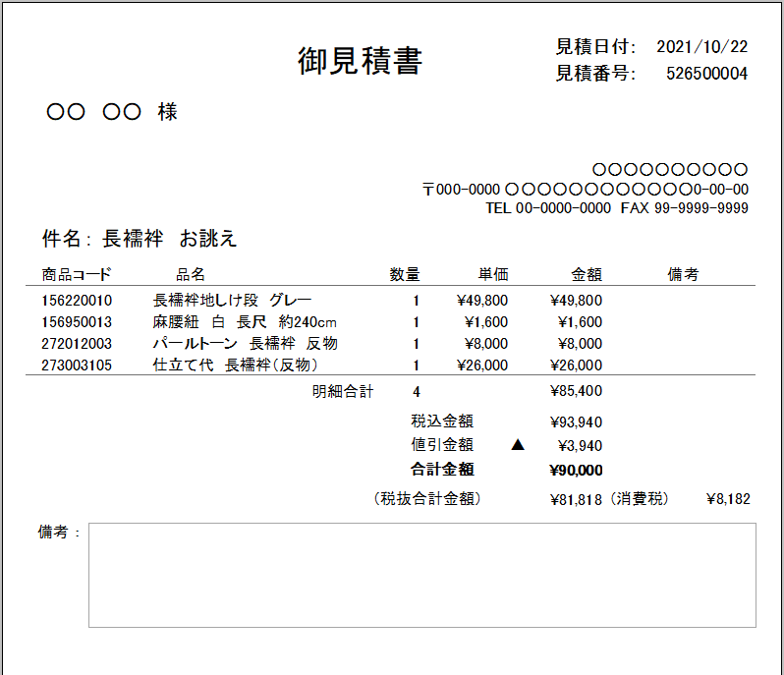Click the 金額 column header

[x=587, y=274]
